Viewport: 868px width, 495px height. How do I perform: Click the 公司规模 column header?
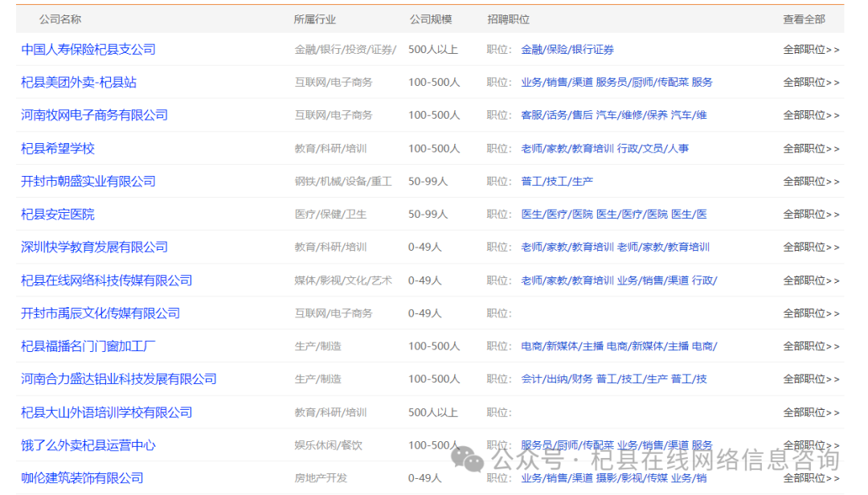[x=431, y=19]
